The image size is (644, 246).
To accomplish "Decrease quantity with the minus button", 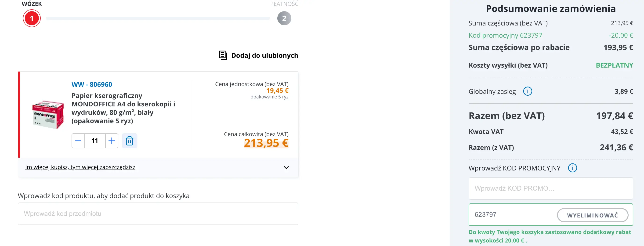I will 78,141.
